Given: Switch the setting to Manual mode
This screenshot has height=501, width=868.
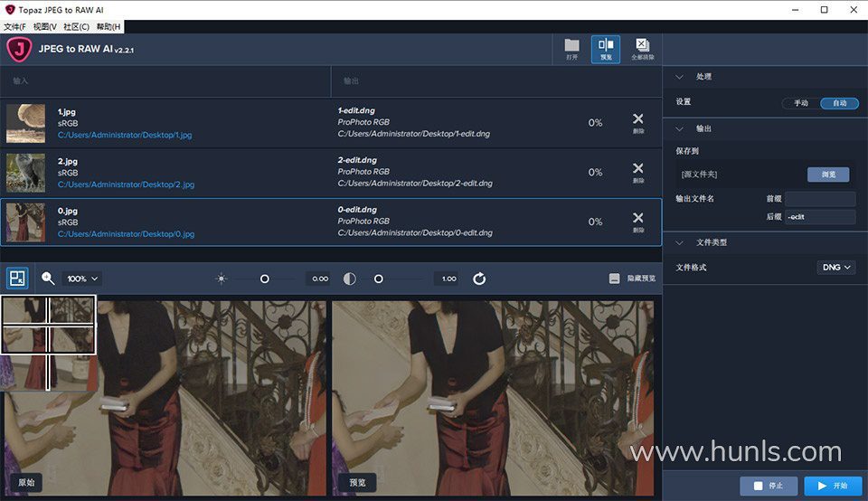Looking at the screenshot, I should pos(801,103).
